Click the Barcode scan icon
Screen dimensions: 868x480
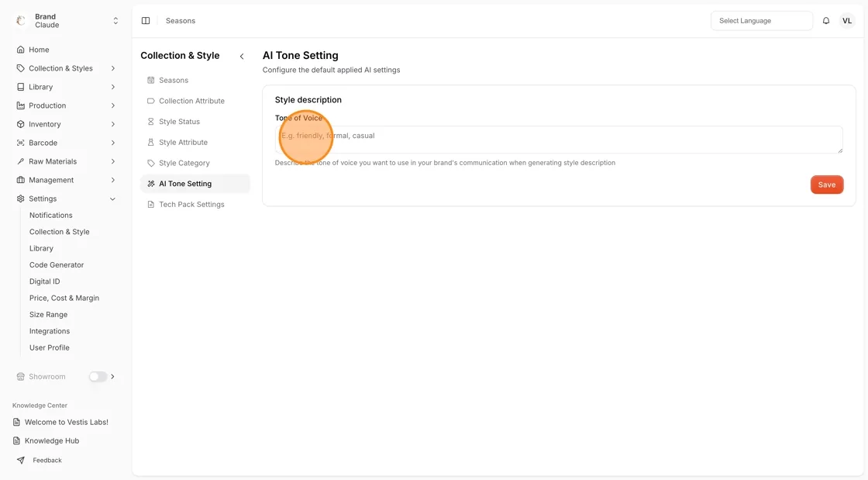point(20,143)
